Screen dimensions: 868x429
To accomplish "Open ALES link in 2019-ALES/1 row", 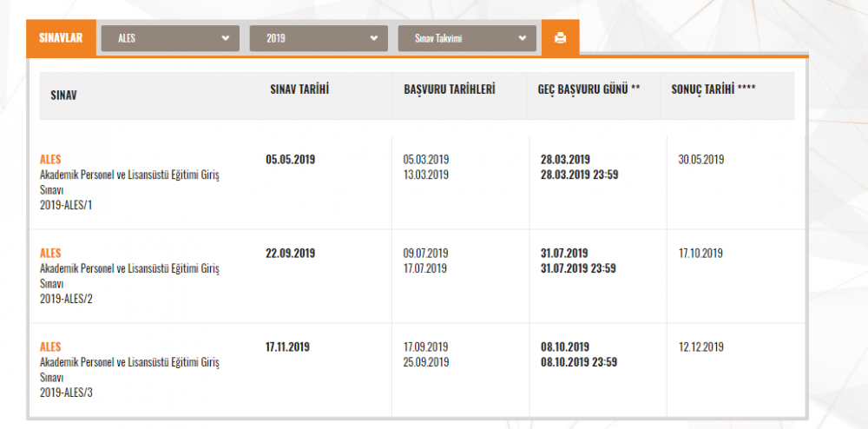I will pyautogui.click(x=50, y=160).
